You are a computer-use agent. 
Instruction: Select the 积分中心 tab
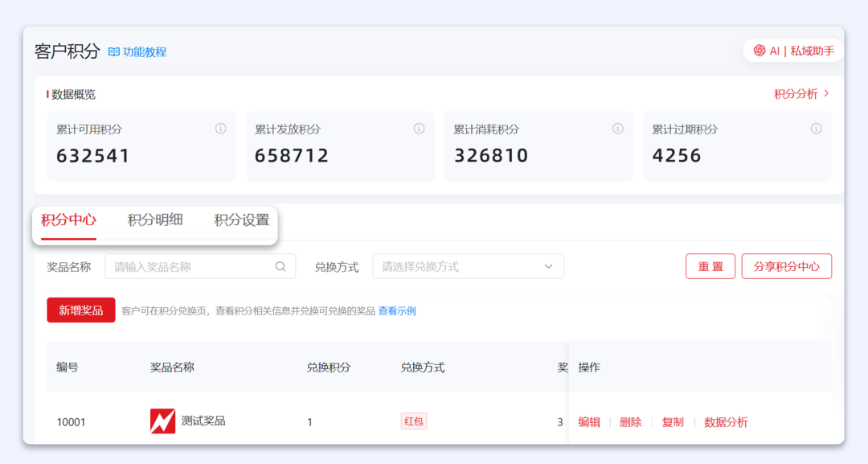[69, 220]
